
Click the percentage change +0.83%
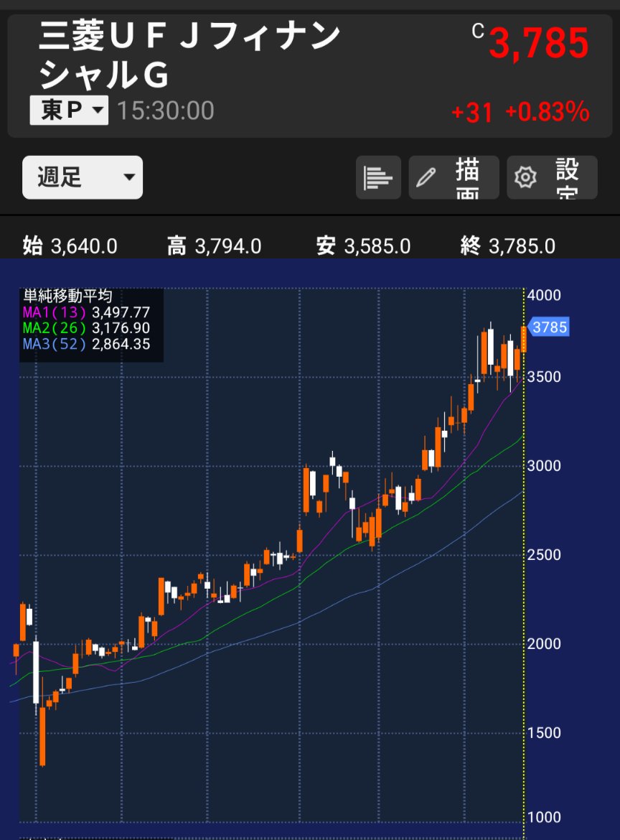[x=548, y=113]
